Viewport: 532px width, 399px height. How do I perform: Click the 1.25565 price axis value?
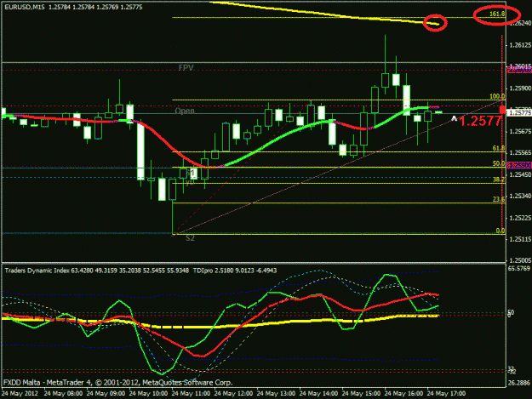click(520, 153)
